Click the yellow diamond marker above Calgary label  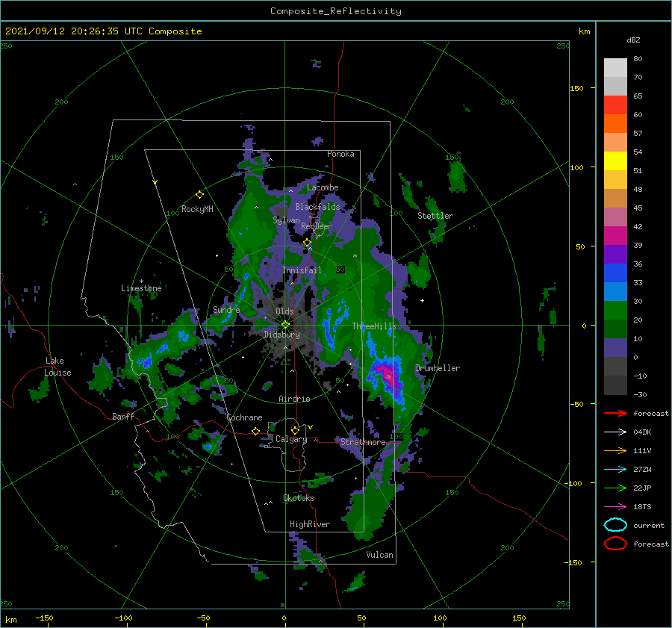click(295, 430)
